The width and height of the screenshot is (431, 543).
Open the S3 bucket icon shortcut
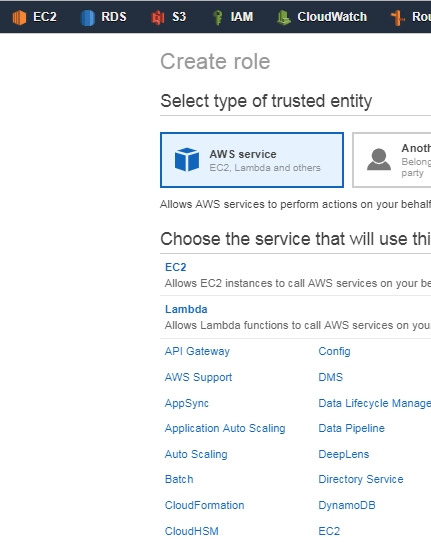pyautogui.click(x=158, y=17)
